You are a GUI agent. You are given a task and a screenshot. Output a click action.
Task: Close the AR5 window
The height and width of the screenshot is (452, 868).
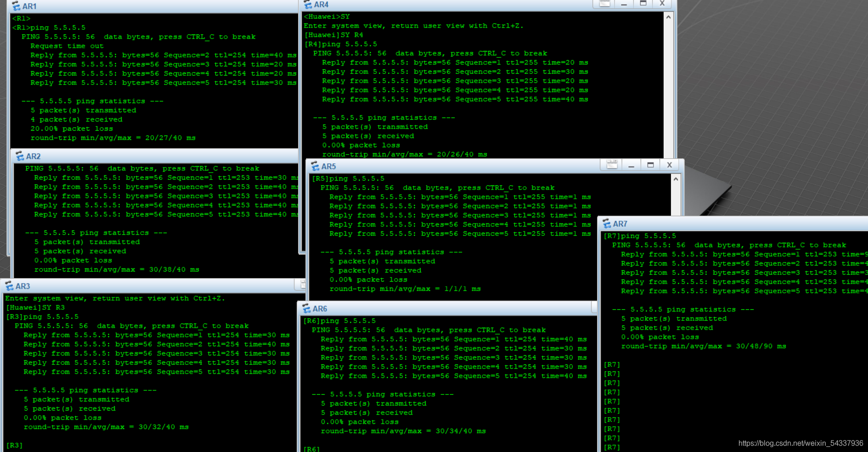click(x=670, y=165)
